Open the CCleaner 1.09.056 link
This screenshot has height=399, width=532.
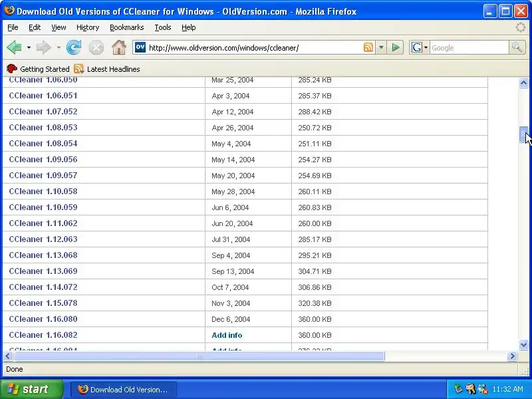tap(43, 160)
